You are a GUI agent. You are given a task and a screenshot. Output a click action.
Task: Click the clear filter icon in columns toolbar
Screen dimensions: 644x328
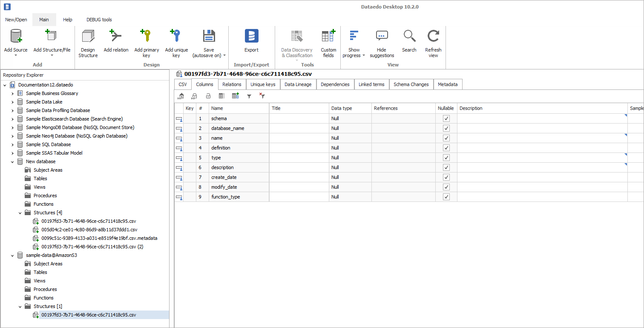click(x=262, y=96)
